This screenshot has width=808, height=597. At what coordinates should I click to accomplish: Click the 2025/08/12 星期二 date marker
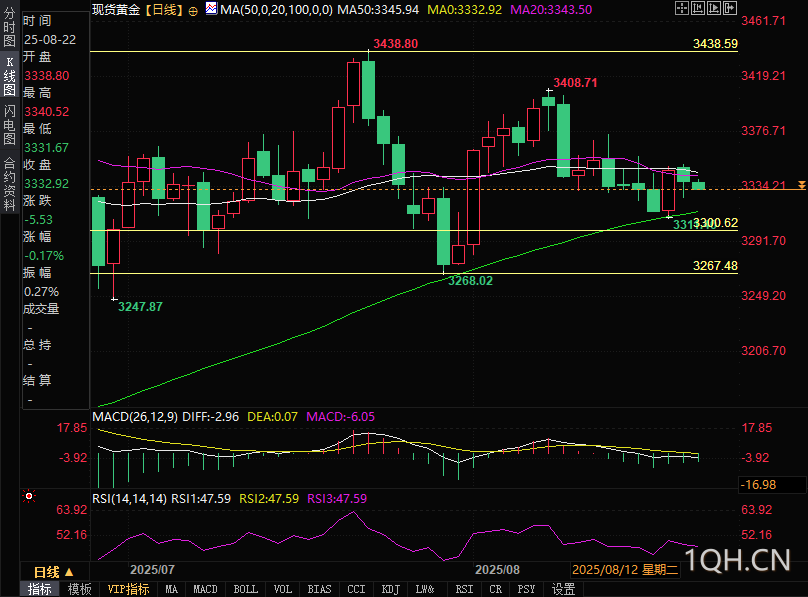pyautogui.click(x=625, y=570)
